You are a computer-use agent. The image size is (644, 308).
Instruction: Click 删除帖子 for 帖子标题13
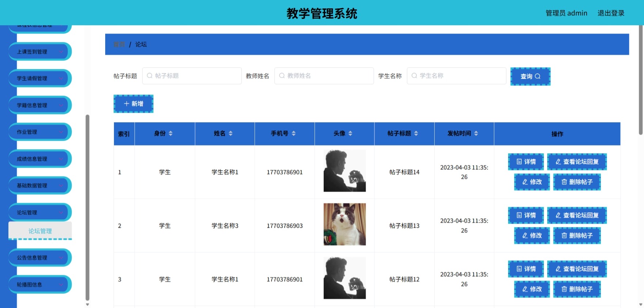coord(577,235)
